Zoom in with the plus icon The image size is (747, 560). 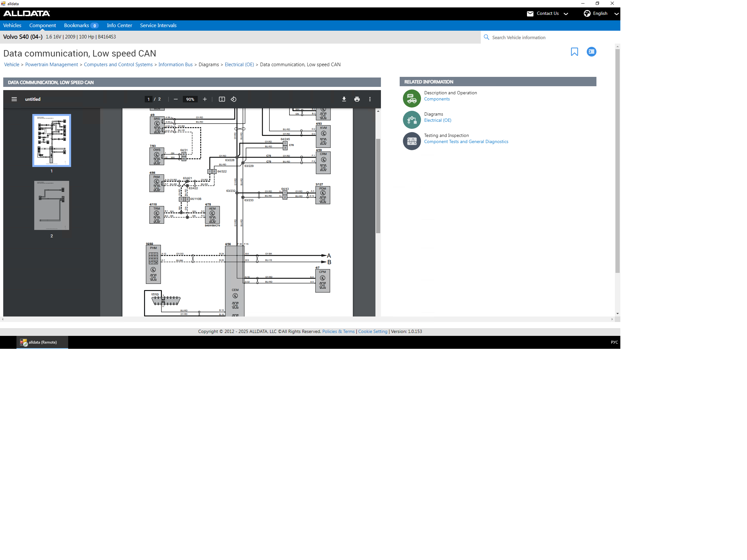[x=205, y=99]
